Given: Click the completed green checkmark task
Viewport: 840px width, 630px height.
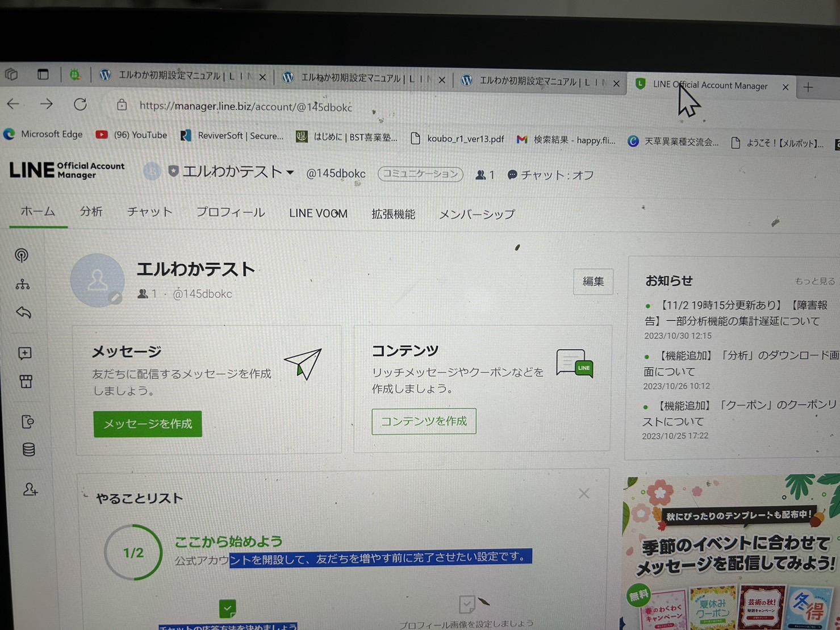Looking at the screenshot, I should (228, 608).
